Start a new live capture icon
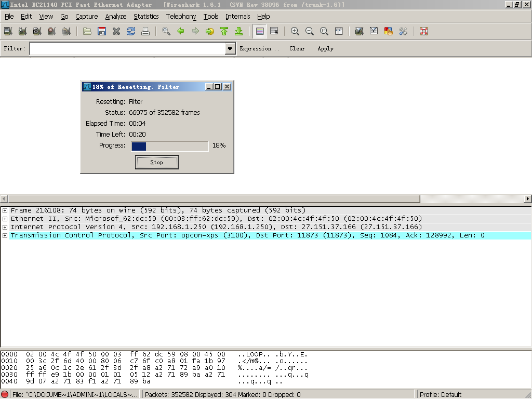Screen dimensions: 532x399 point(37,31)
